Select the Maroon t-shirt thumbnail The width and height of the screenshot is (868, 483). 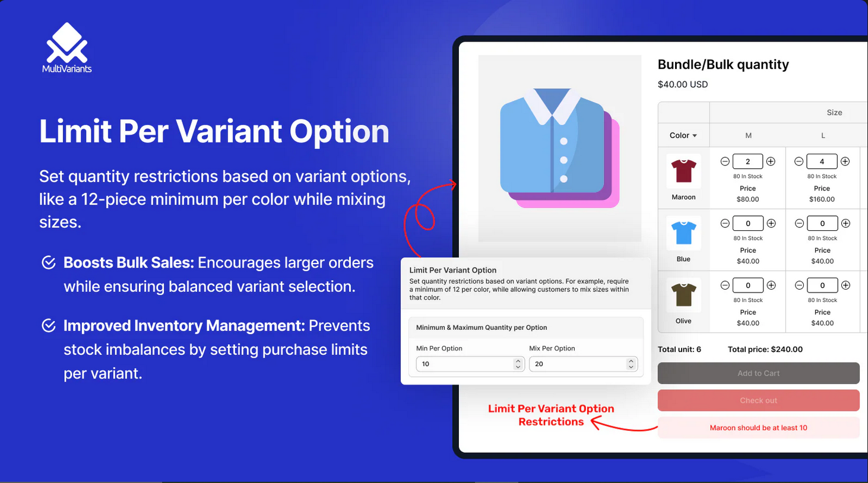[x=683, y=171]
